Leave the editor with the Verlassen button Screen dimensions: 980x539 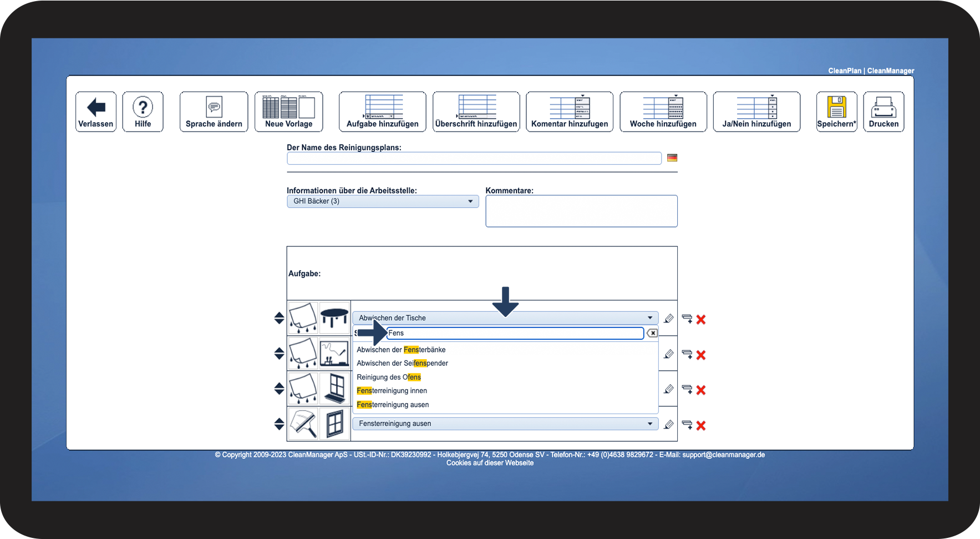(x=96, y=112)
